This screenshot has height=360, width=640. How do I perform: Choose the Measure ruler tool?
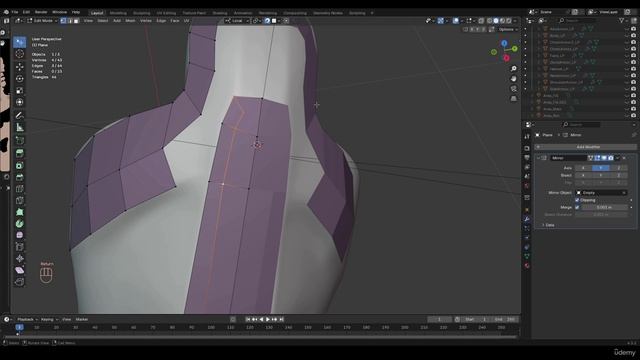(20, 128)
